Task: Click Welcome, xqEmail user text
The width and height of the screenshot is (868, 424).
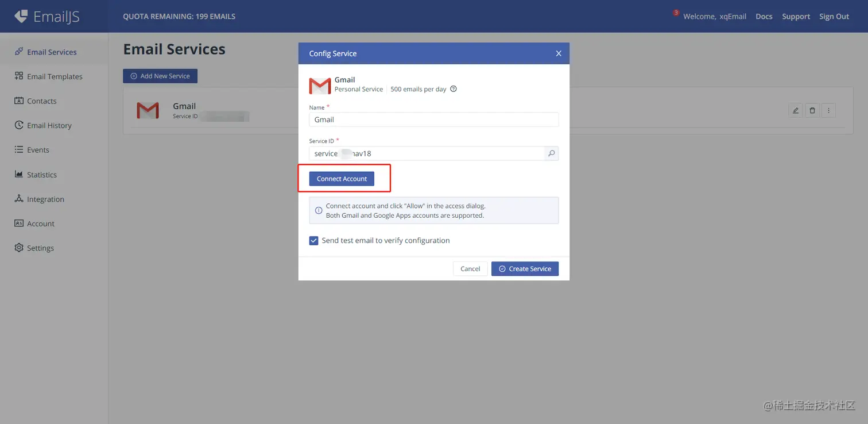Action: click(715, 17)
